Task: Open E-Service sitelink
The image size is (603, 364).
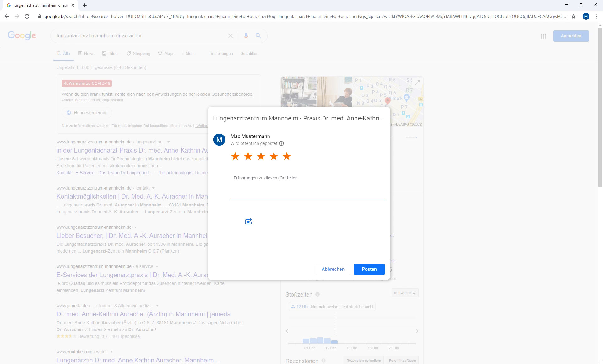Action: tap(85, 173)
